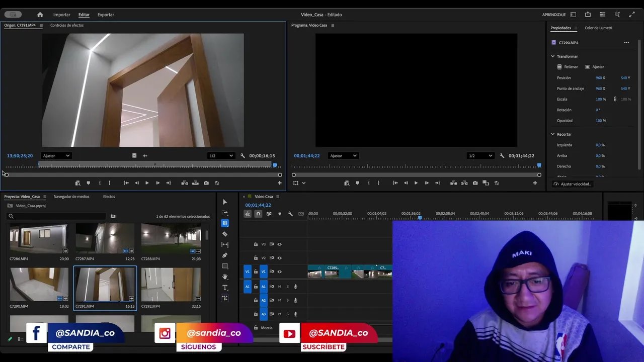Click the find bin icon next to search
This screenshot has width=644, height=362.
click(x=113, y=216)
